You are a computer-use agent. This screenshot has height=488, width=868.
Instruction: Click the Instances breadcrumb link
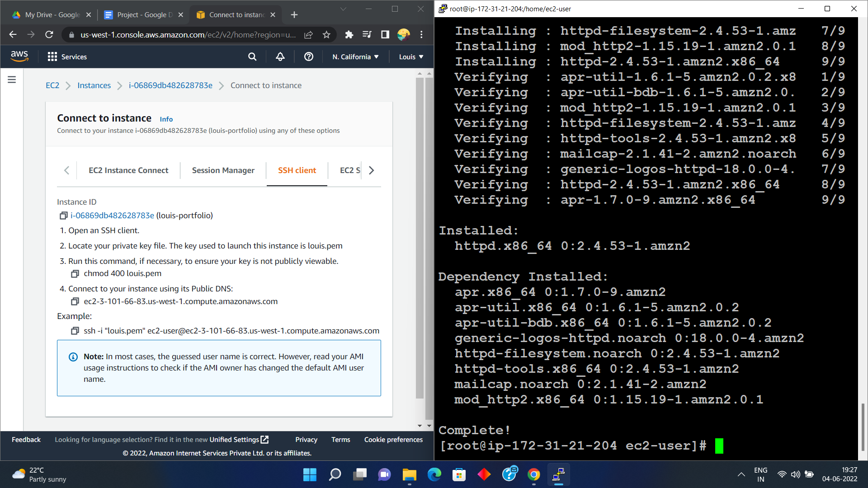[x=94, y=85]
